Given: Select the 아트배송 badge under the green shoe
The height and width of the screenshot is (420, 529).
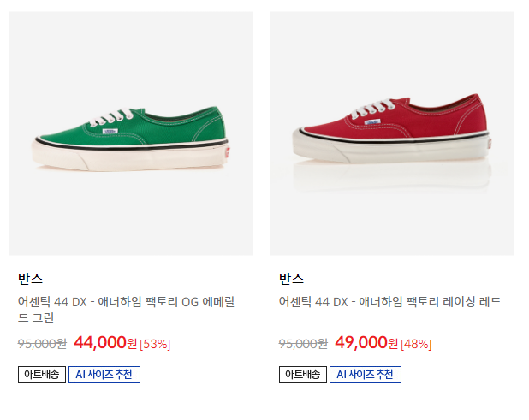Looking at the screenshot, I should point(42,375).
